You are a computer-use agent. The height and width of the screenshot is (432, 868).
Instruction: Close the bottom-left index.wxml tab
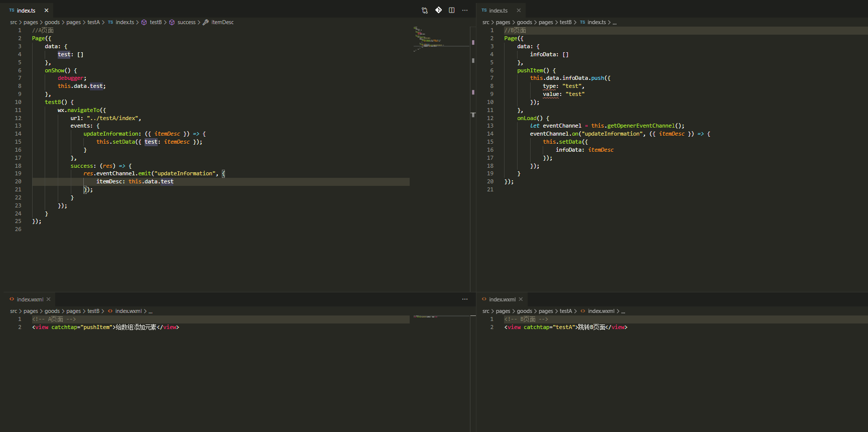pyautogui.click(x=49, y=299)
